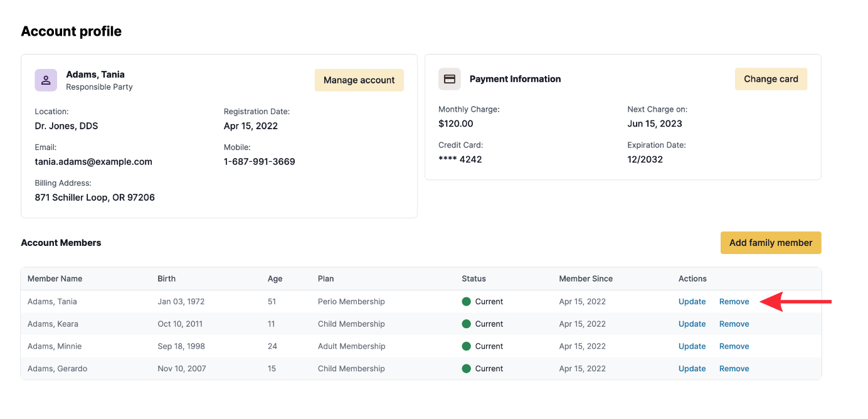
Task: Click location Dr. Jones, DDS
Action: tap(66, 126)
